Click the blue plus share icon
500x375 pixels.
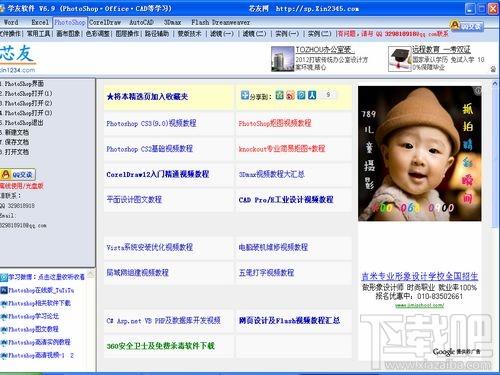(245, 95)
